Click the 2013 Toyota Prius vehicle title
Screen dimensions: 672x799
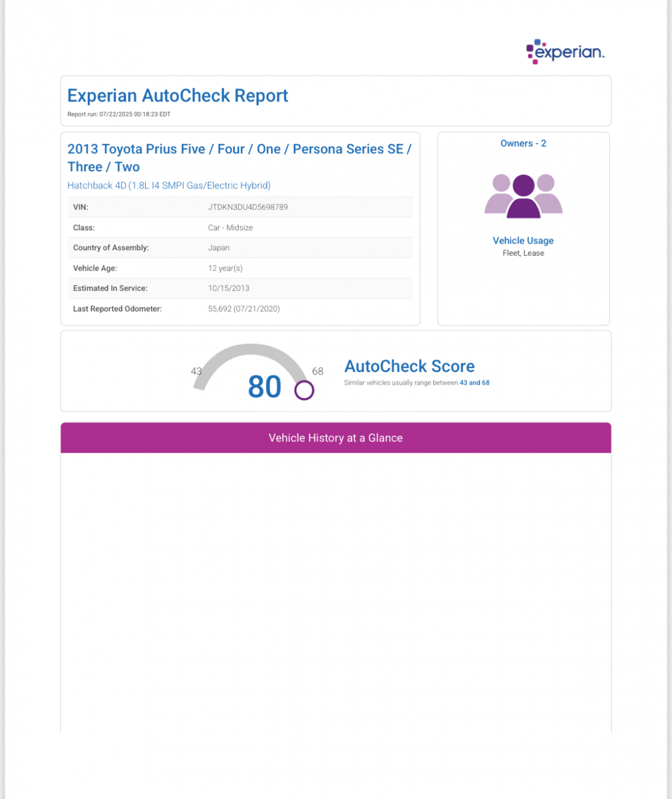[x=239, y=158]
